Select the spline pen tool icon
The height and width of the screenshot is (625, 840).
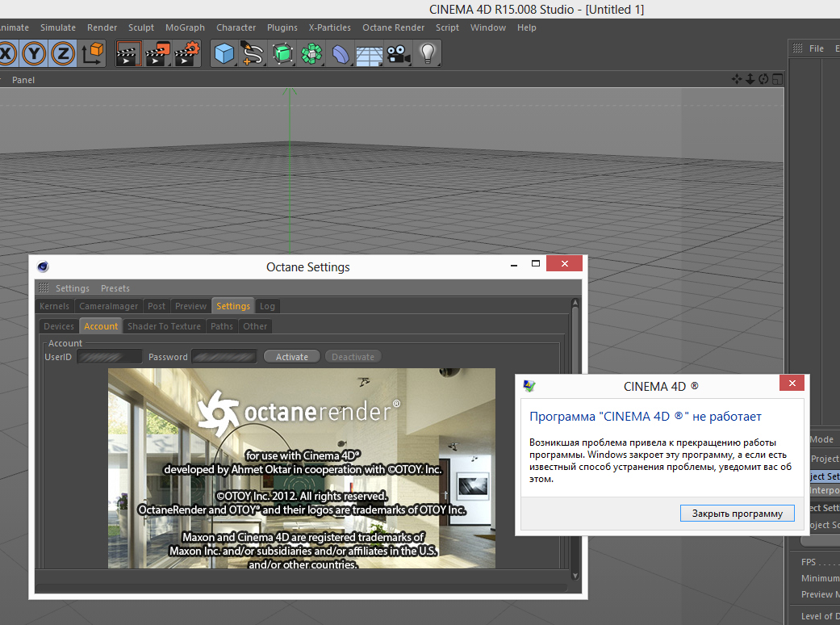(x=253, y=53)
